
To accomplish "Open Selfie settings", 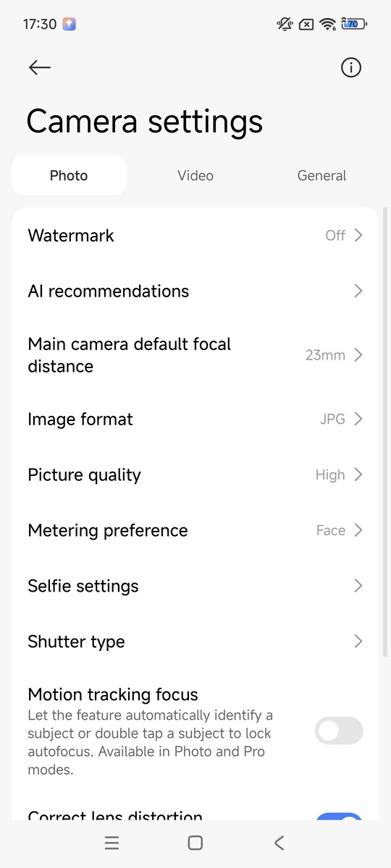I will coord(195,586).
